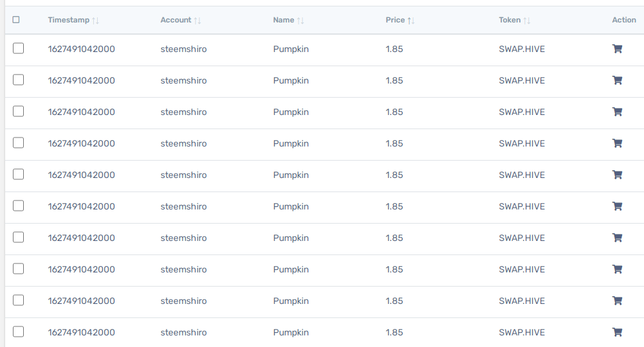This screenshot has height=347, width=644.
Task: Click the Action column header
Action: coord(624,20)
